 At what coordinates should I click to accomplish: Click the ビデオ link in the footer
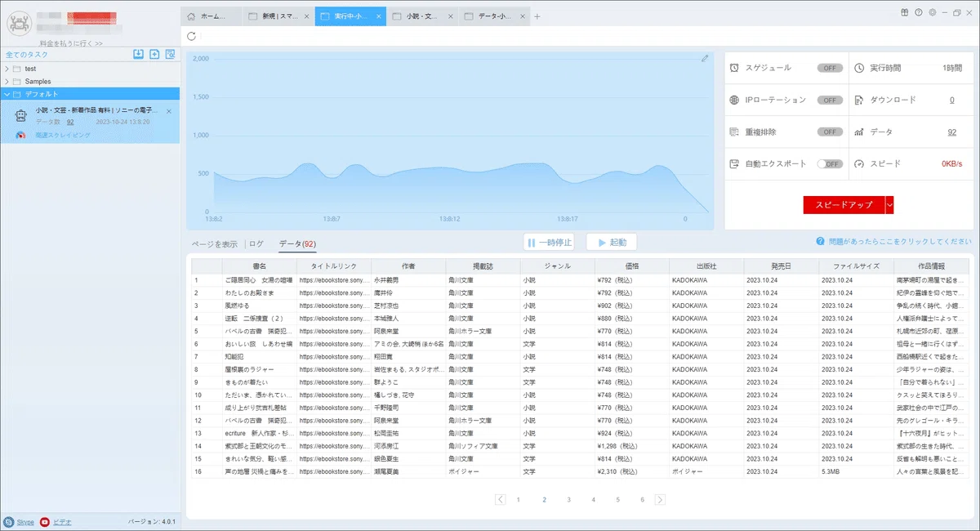pyautogui.click(x=62, y=521)
